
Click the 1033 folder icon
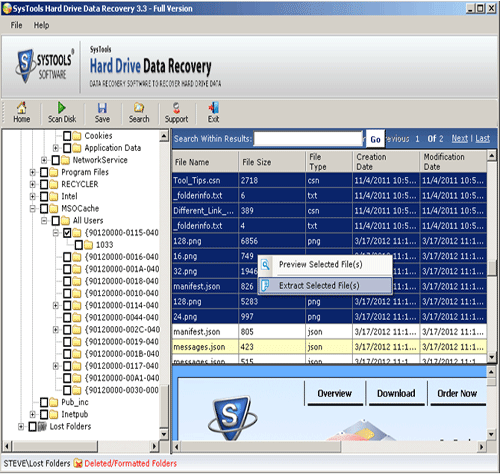(x=89, y=245)
